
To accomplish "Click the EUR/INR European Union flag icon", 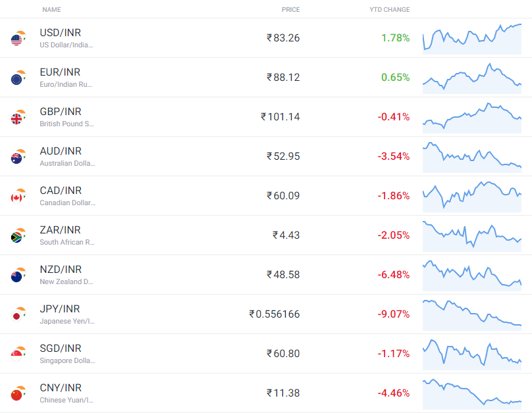I will point(16,80).
